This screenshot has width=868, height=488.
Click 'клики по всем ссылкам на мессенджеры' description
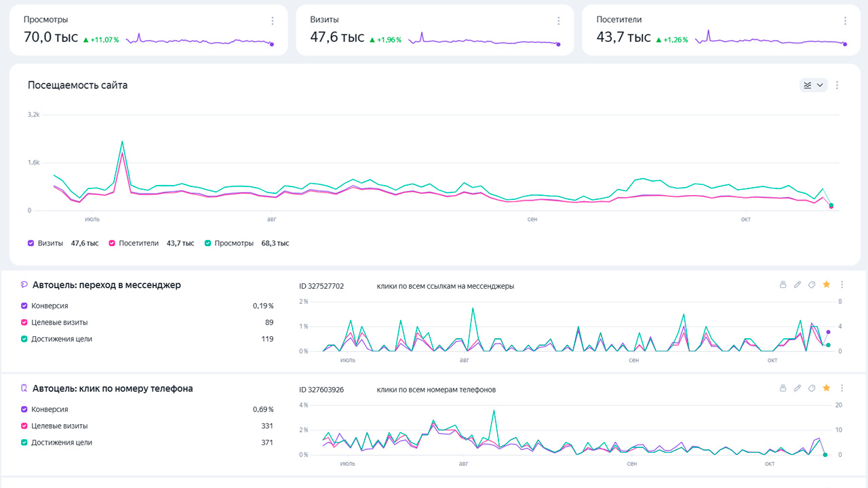(x=446, y=286)
